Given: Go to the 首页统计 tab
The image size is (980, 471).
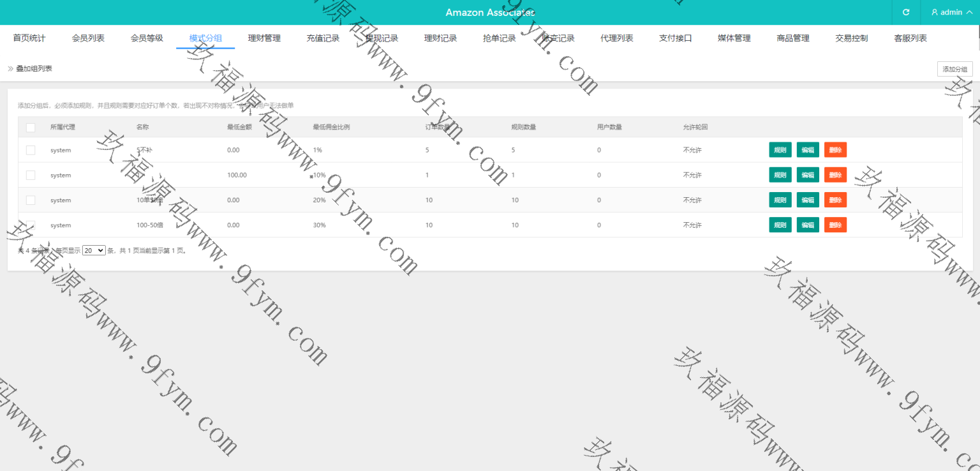Looking at the screenshot, I should click(x=29, y=38).
